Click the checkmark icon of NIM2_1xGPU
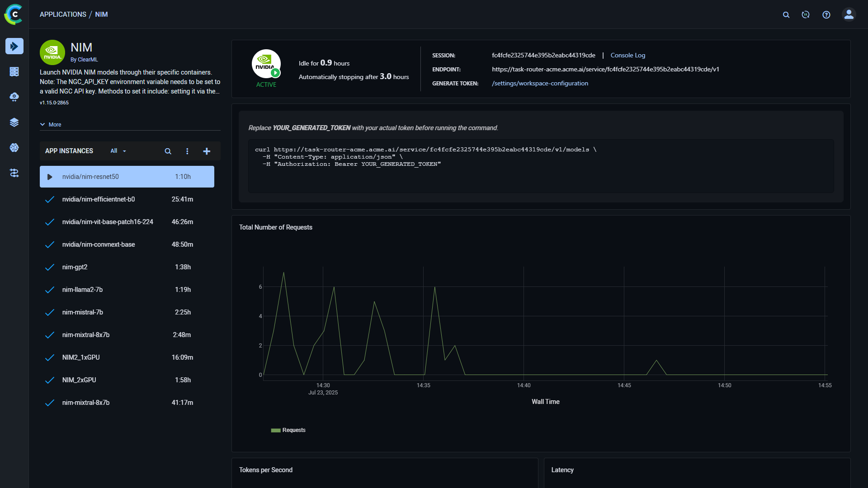Screen dimensions: 868x488 [50, 357]
